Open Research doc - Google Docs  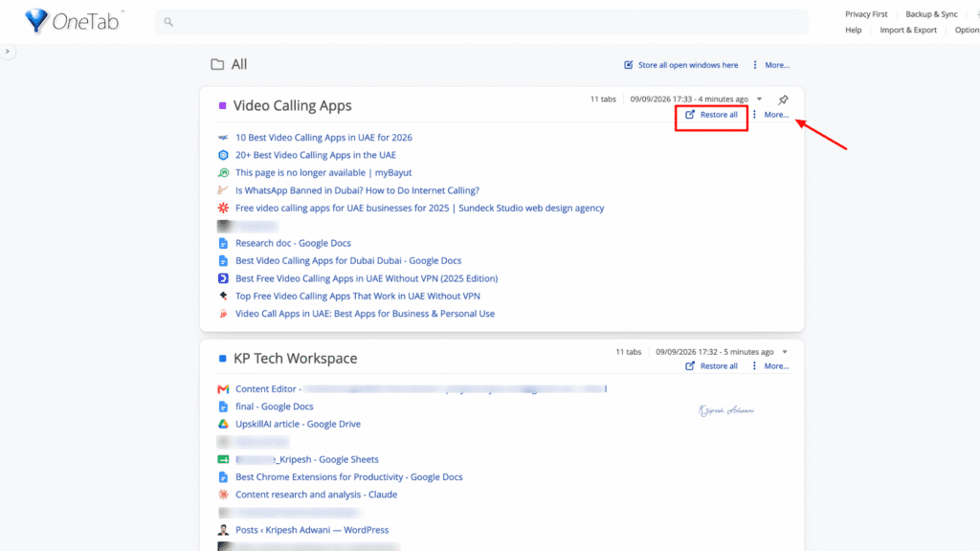[x=293, y=243]
